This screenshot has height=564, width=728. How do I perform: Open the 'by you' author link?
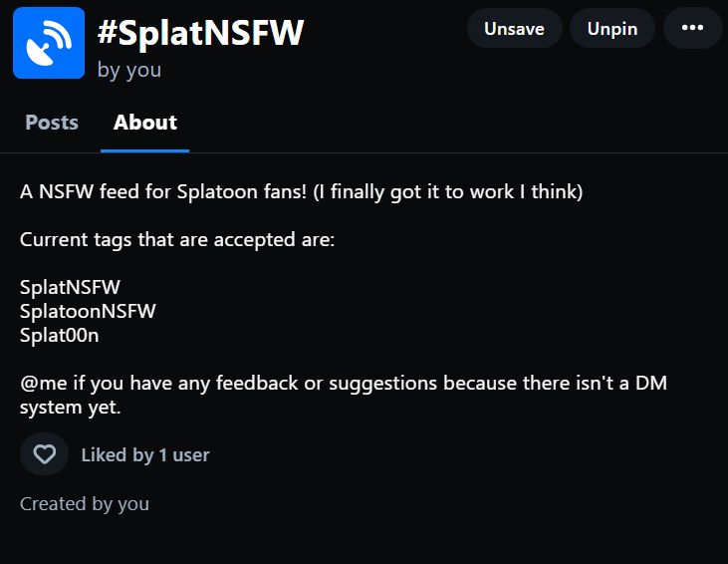point(129,70)
